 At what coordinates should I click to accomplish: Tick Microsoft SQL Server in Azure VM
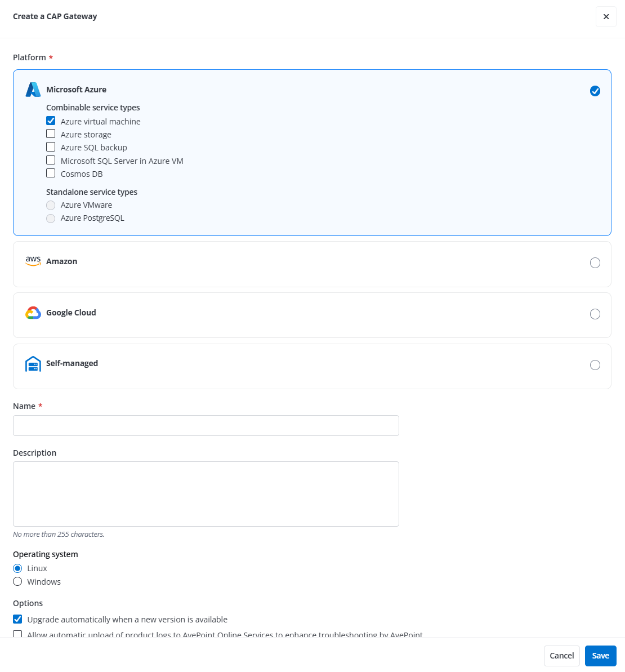pos(51,161)
